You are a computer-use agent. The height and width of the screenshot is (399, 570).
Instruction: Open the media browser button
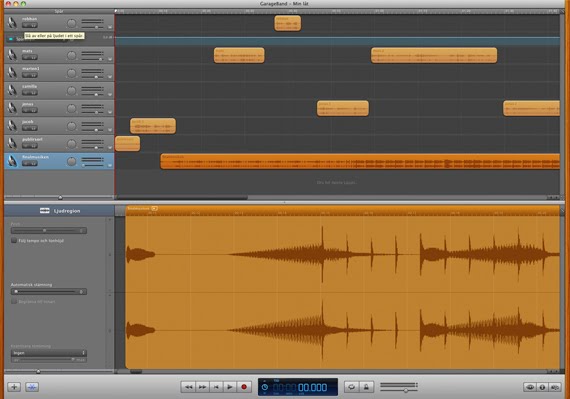(x=555, y=387)
